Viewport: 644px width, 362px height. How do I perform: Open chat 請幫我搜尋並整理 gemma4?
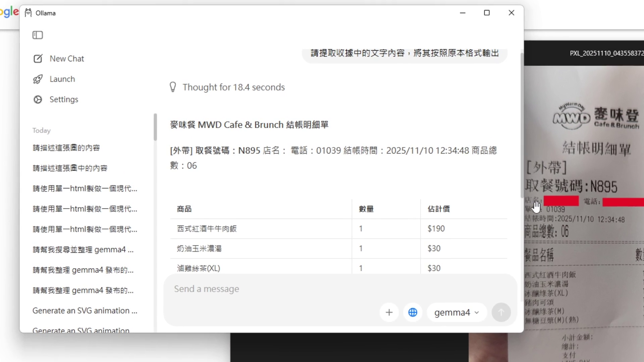click(x=83, y=250)
